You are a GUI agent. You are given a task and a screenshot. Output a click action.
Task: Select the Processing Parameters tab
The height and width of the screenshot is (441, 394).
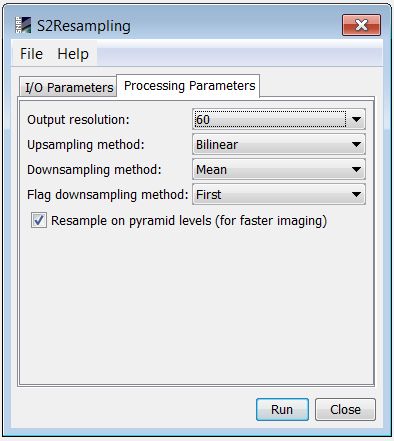(189, 86)
